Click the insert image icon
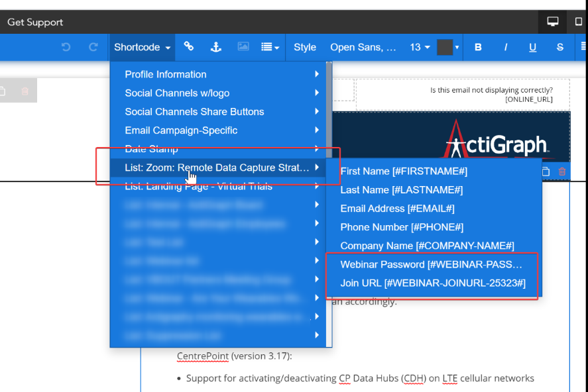This screenshot has height=392, width=588. click(x=243, y=47)
